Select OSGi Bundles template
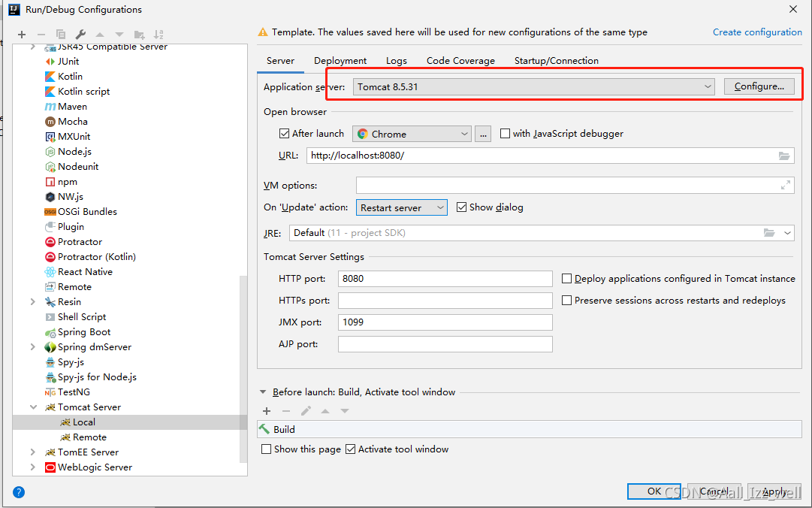812x508 pixels. tap(87, 211)
